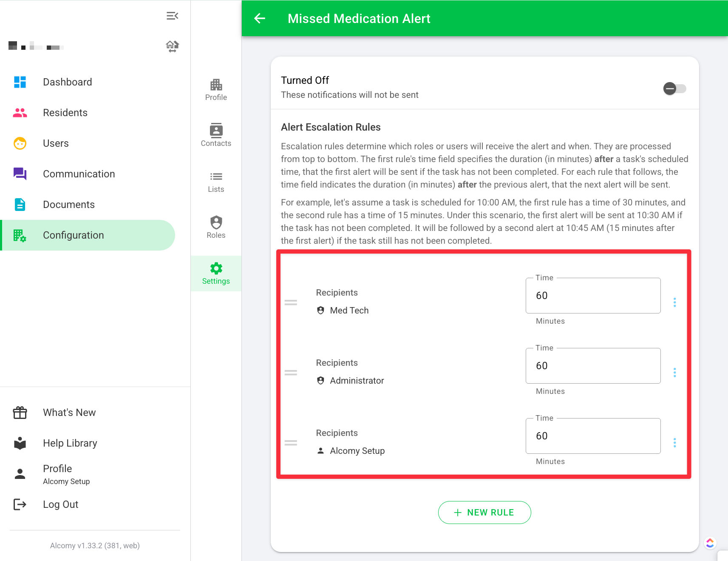This screenshot has height=561, width=728.
Task: Open Communication in the sidebar
Action: tap(88, 174)
